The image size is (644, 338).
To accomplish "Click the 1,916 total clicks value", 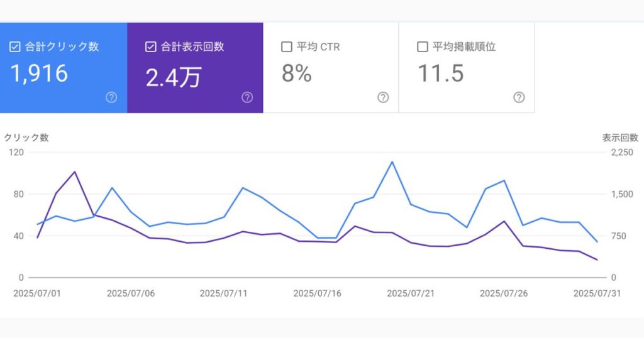I will point(39,74).
